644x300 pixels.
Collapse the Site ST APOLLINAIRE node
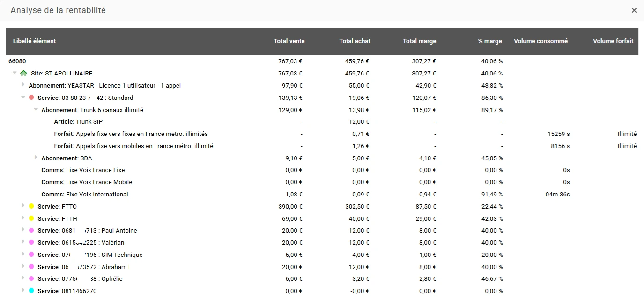[15, 73]
